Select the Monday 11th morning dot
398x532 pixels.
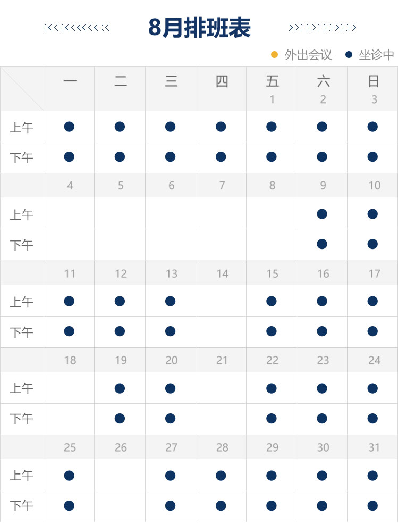click(69, 301)
